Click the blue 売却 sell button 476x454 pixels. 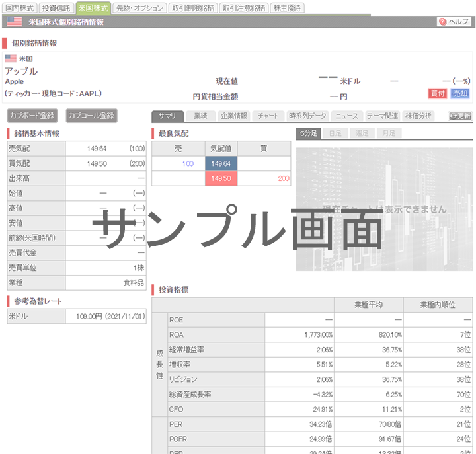click(460, 93)
